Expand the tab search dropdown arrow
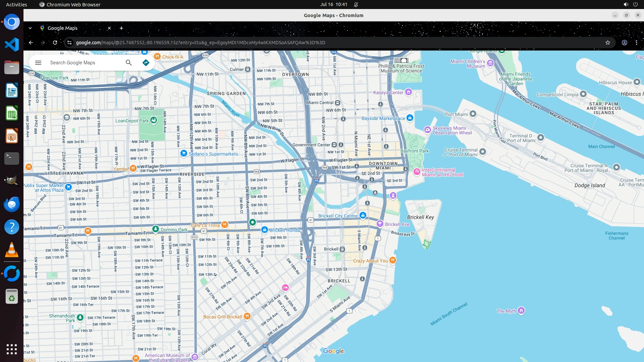This screenshot has height=362, width=644. [30, 28]
